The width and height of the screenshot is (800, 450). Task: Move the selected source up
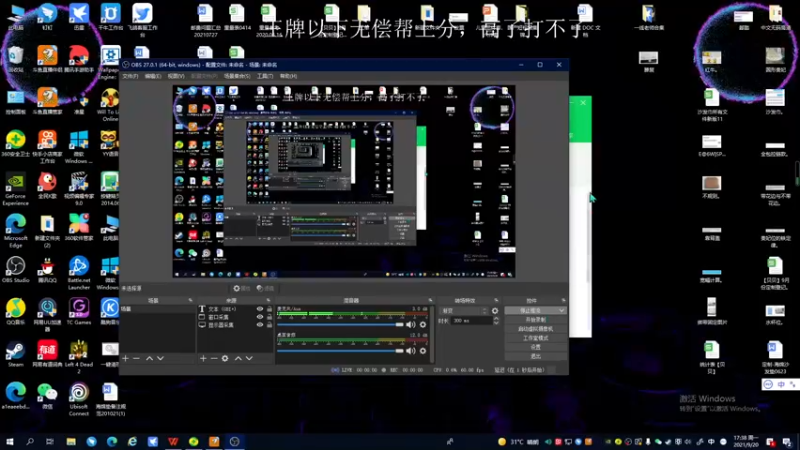[238, 359]
